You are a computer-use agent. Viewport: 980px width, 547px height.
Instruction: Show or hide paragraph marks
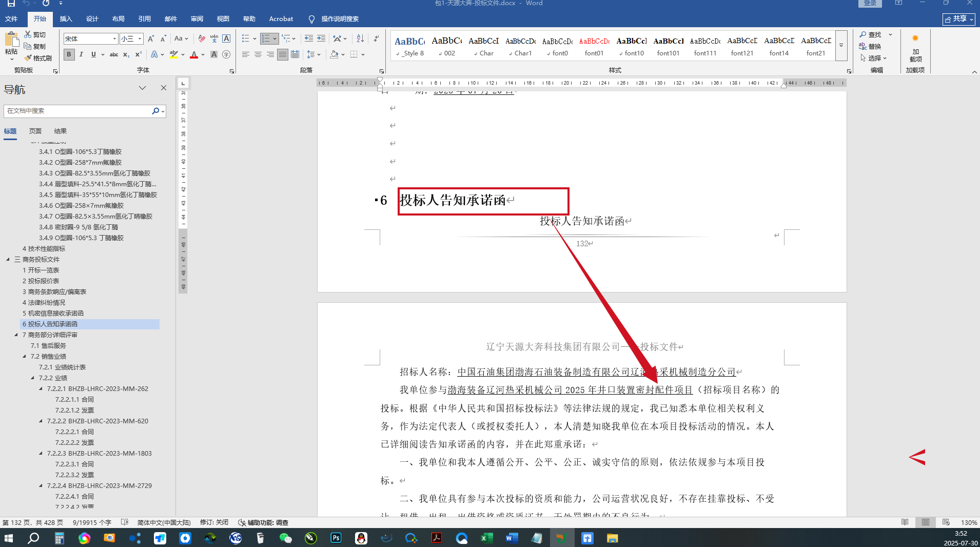point(376,38)
